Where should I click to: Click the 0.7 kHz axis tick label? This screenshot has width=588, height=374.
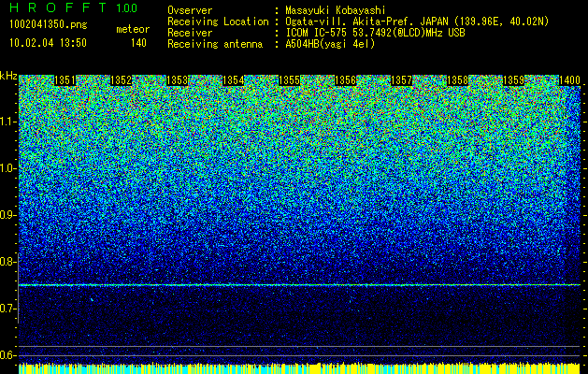click(x=7, y=309)
